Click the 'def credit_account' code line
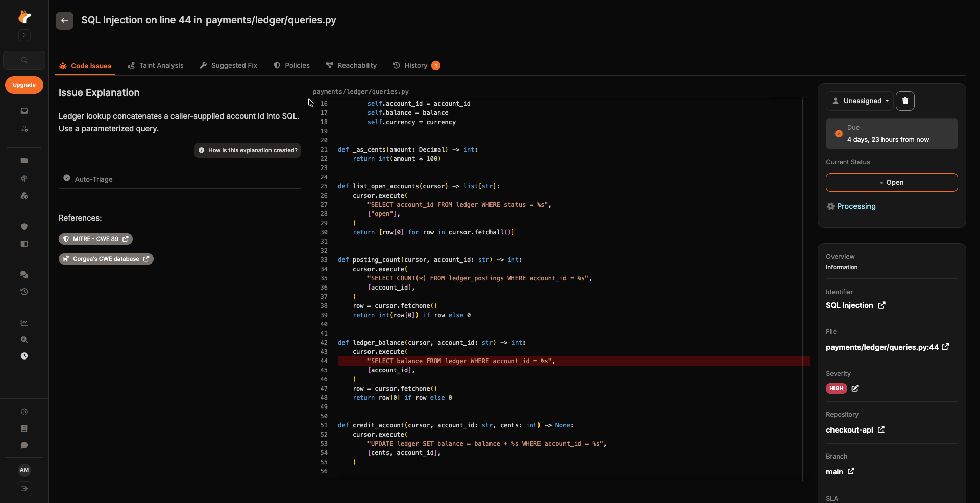 [x=455, y=425]
